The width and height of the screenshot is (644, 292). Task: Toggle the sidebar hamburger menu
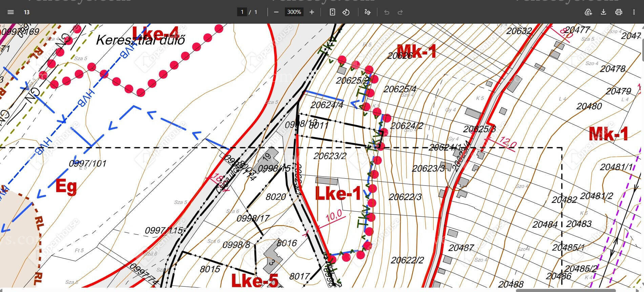point(11,12)
